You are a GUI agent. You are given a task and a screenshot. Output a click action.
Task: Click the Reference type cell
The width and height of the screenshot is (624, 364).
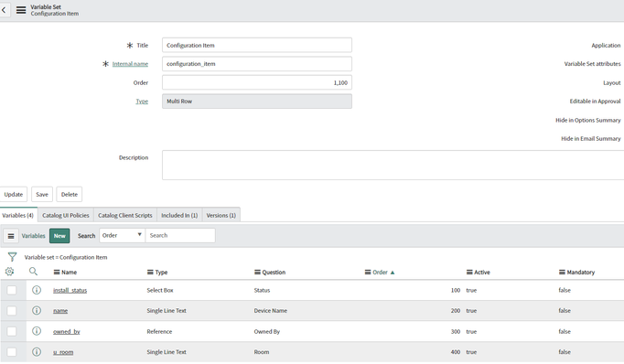point(159,331)
